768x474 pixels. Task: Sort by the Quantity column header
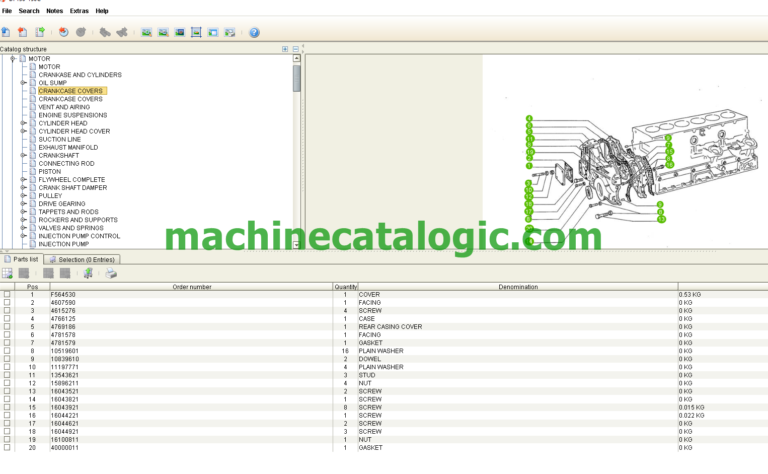point(345,286)
